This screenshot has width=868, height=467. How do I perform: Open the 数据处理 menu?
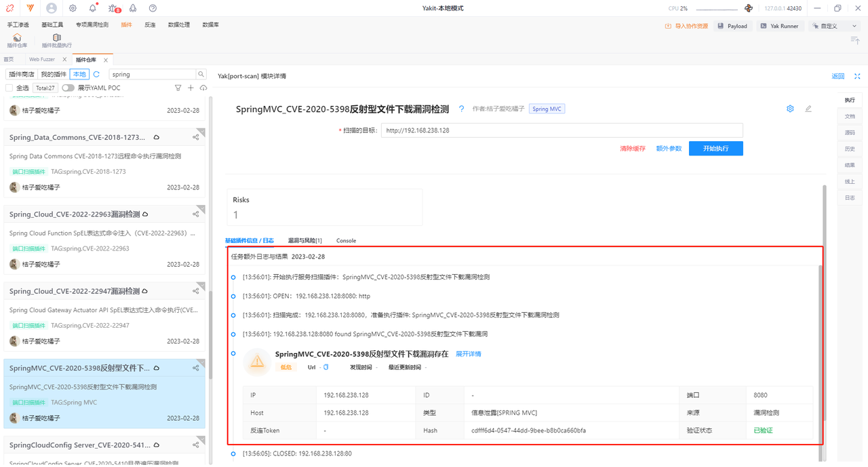(x=179, y=24)
